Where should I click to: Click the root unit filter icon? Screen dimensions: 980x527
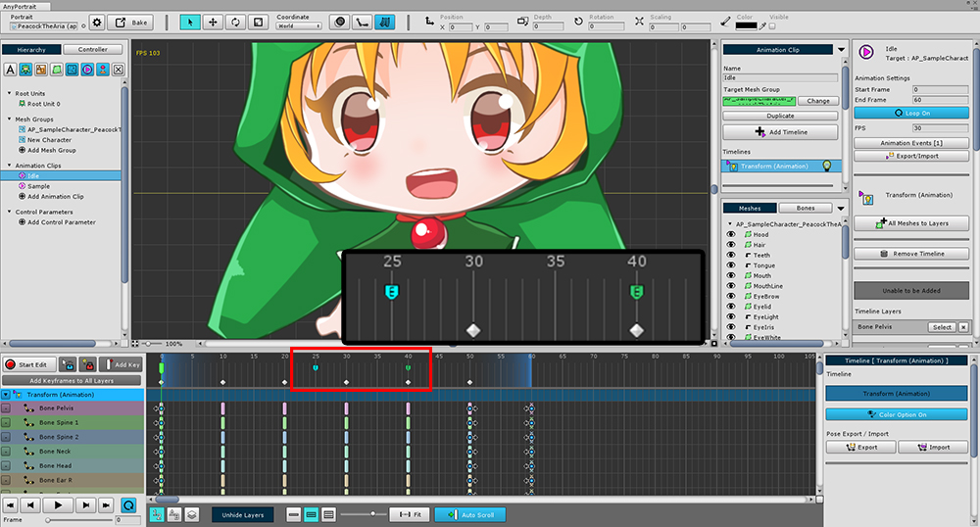pyautogui.click(x=25, y=70)
